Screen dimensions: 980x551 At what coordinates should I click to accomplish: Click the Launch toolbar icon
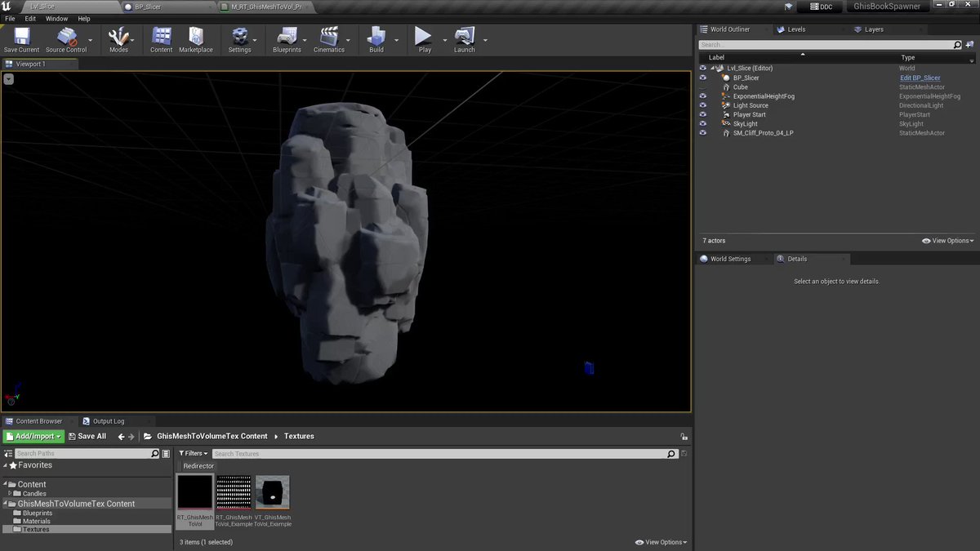pyautogui.click(x=464, y=37)
